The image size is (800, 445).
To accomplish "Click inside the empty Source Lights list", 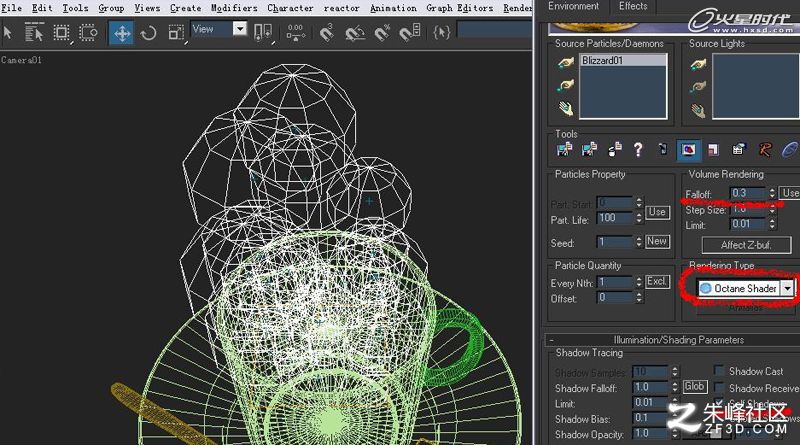I will (756, 86).
